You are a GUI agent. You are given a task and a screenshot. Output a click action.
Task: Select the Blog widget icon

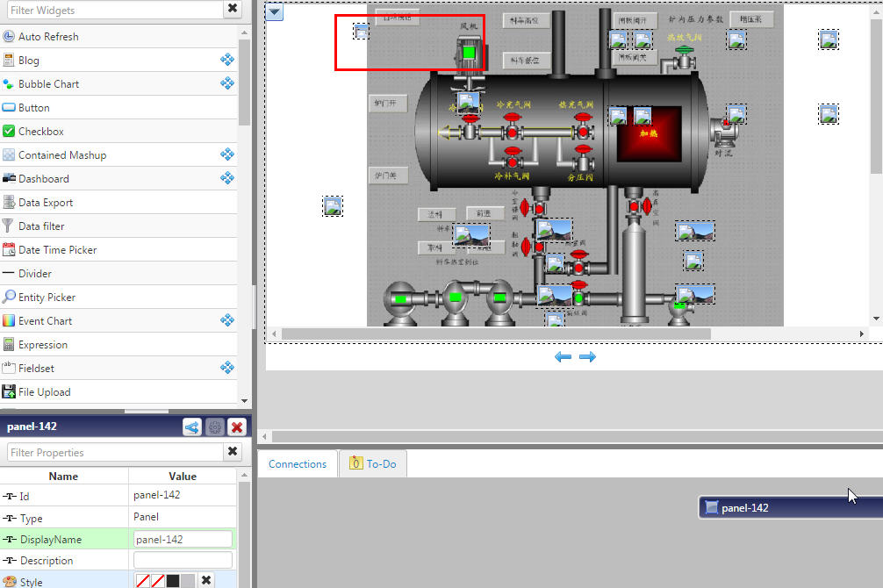point(9,61)
